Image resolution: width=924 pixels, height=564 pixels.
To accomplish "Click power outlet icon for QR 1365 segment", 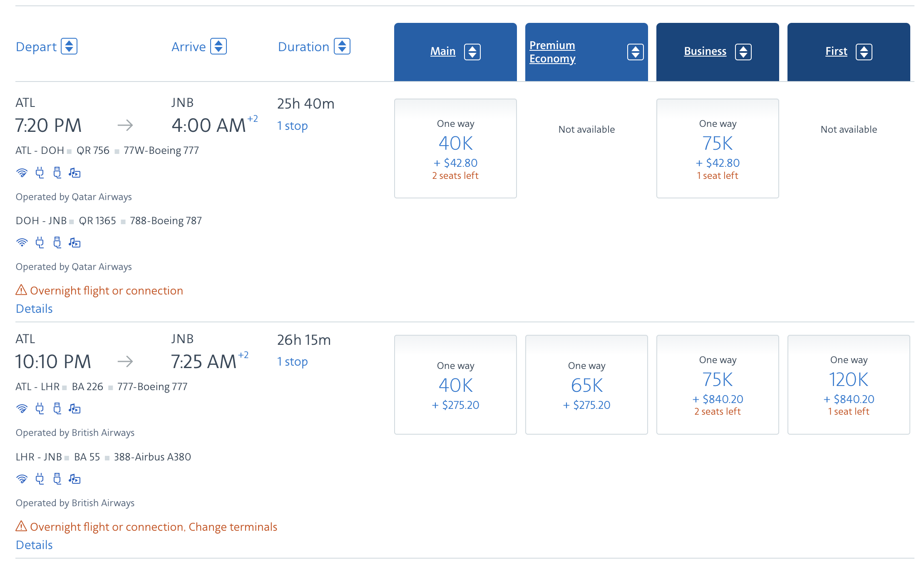I will 40,242.
